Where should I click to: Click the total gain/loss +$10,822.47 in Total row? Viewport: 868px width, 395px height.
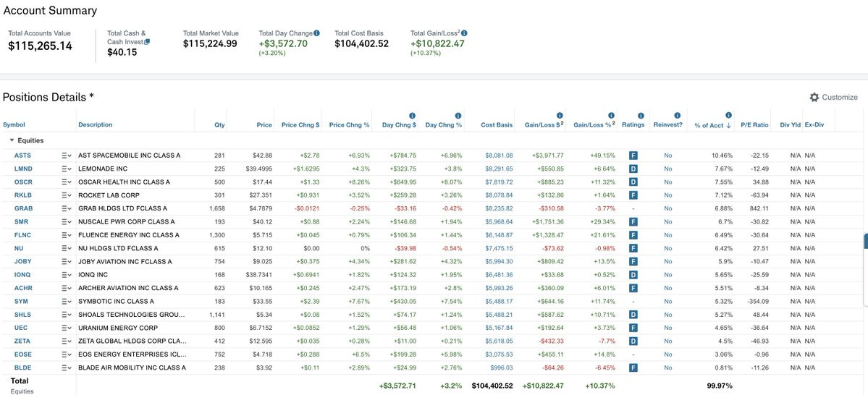[x=544, y=386]
